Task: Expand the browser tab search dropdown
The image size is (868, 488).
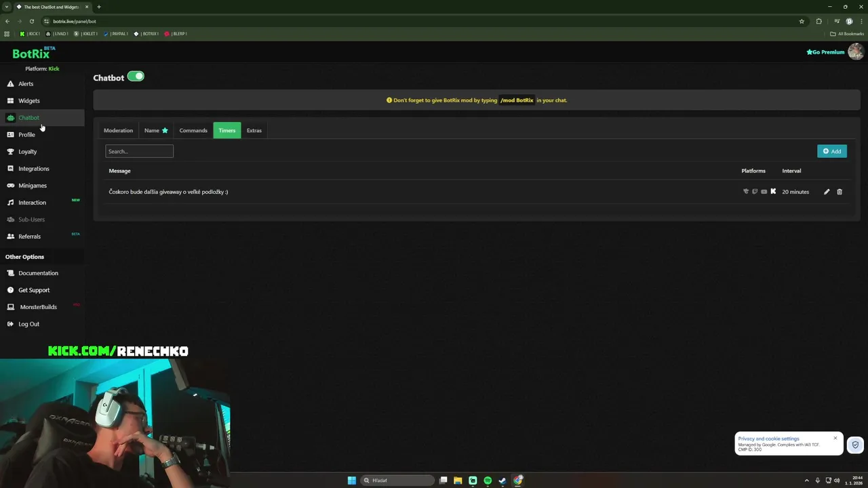Action: click(6, 7)
